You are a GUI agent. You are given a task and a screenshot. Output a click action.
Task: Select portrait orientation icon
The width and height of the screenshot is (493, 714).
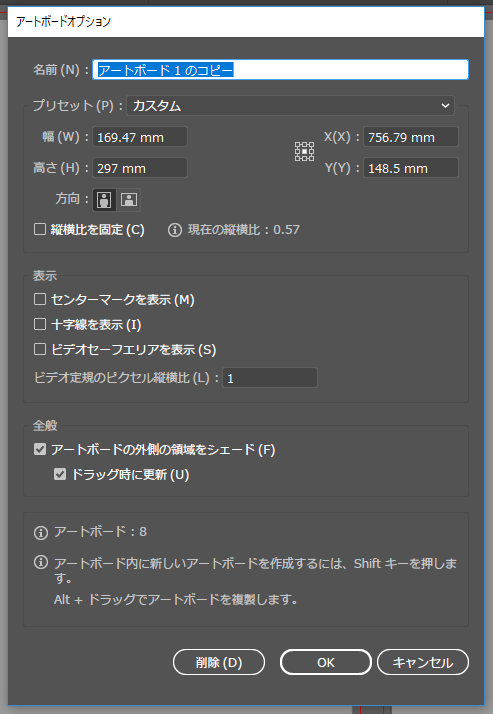tap(104, 199)
